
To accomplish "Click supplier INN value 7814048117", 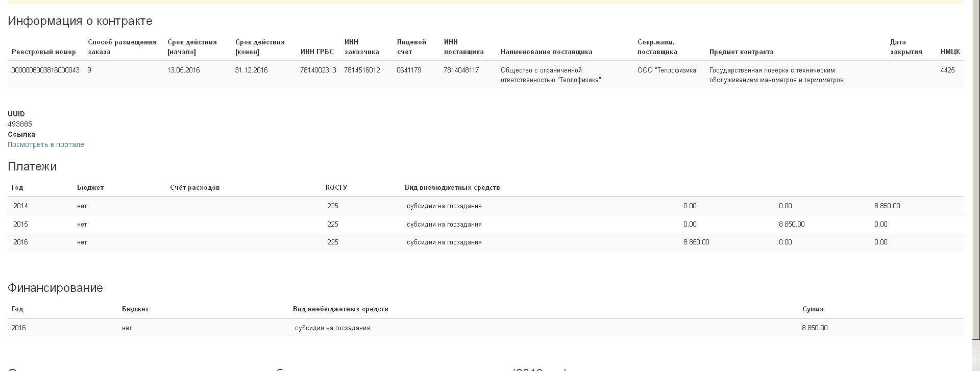I will coord(461,70).
